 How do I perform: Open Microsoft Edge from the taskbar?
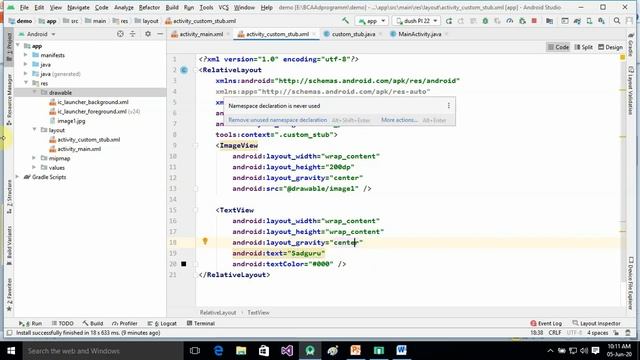[218, 351]
